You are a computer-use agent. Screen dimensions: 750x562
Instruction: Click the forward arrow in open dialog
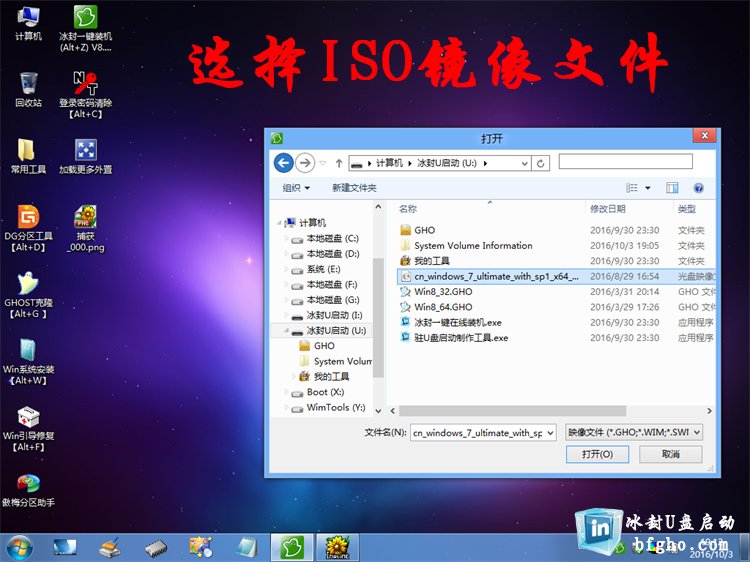(x=305, y=163)
